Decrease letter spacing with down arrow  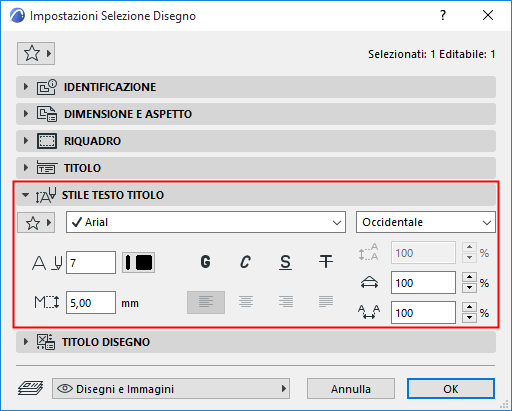tap(469, 318)
